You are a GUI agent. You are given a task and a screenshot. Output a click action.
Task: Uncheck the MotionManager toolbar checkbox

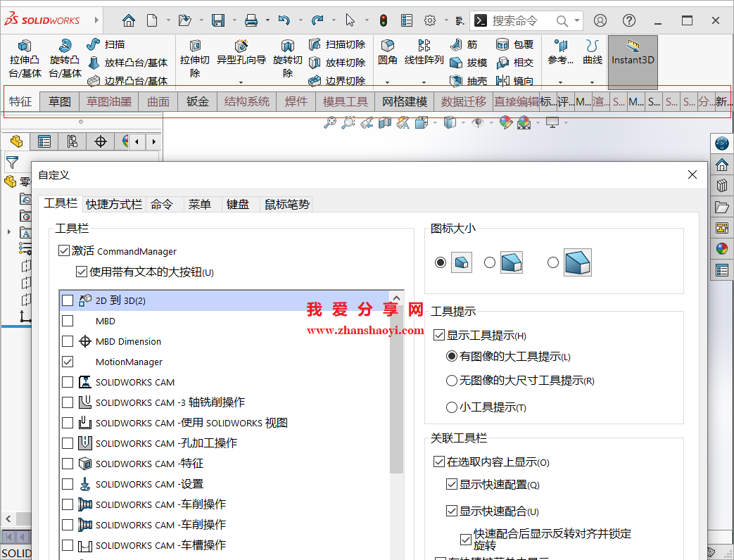click(x=66, y=362)
